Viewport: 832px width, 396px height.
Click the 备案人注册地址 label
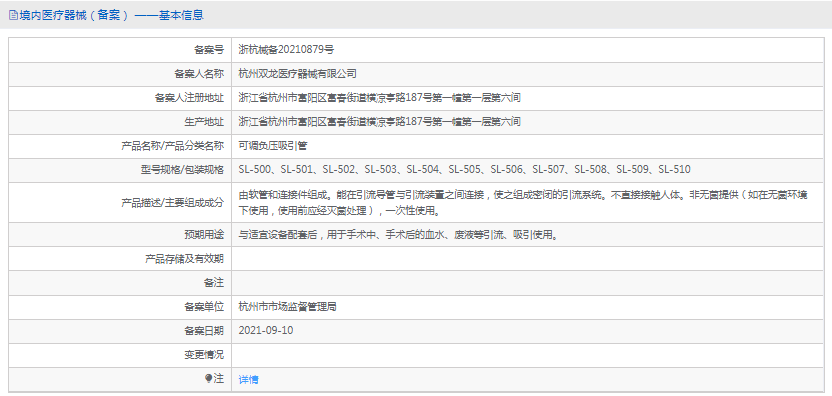(189, 98)
